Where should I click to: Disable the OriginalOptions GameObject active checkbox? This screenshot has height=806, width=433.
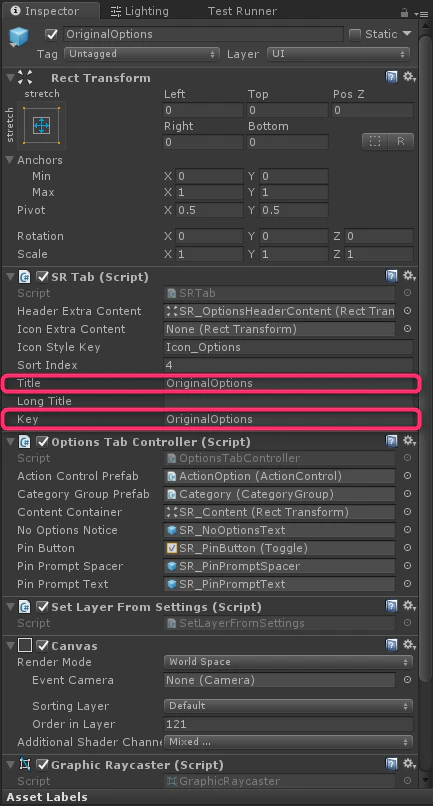click(x=51, y=34)
